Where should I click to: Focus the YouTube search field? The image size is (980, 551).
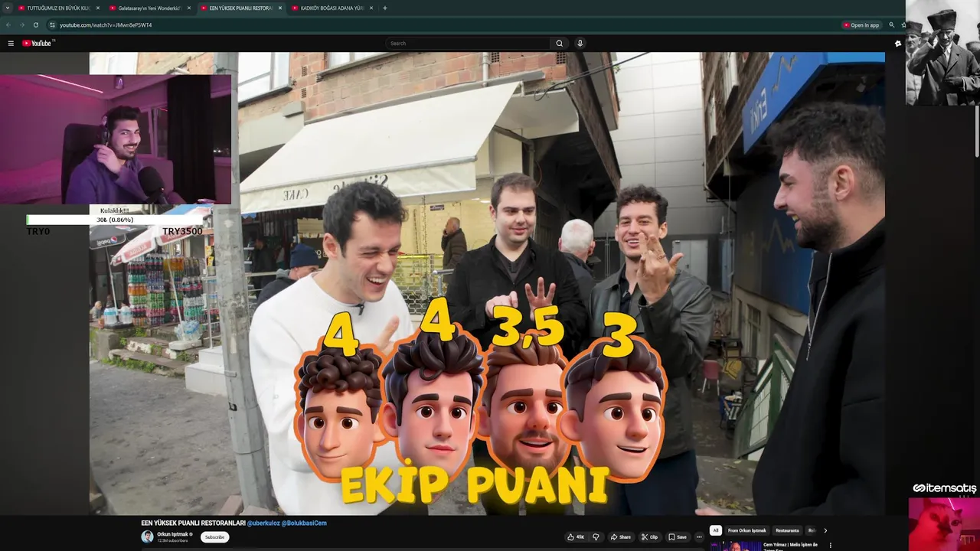click(468, 43)
